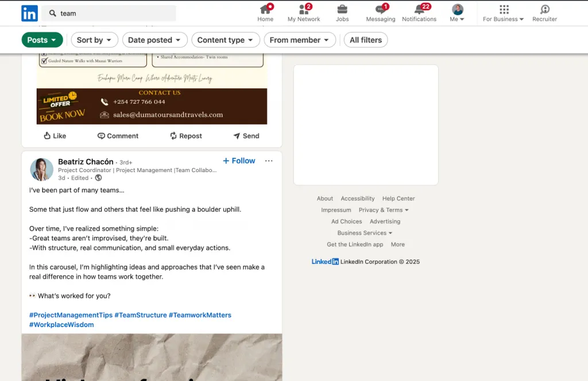
Task: Open the Me profile avatar menu
Action: point(457,14)
